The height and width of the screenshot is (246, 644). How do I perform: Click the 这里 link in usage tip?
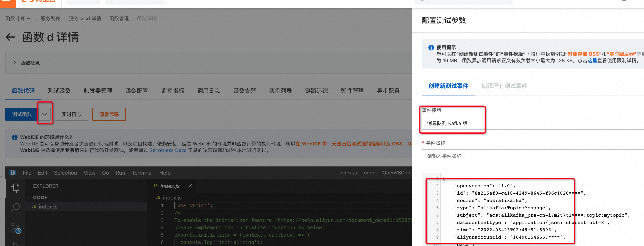[x=592, y=60]
